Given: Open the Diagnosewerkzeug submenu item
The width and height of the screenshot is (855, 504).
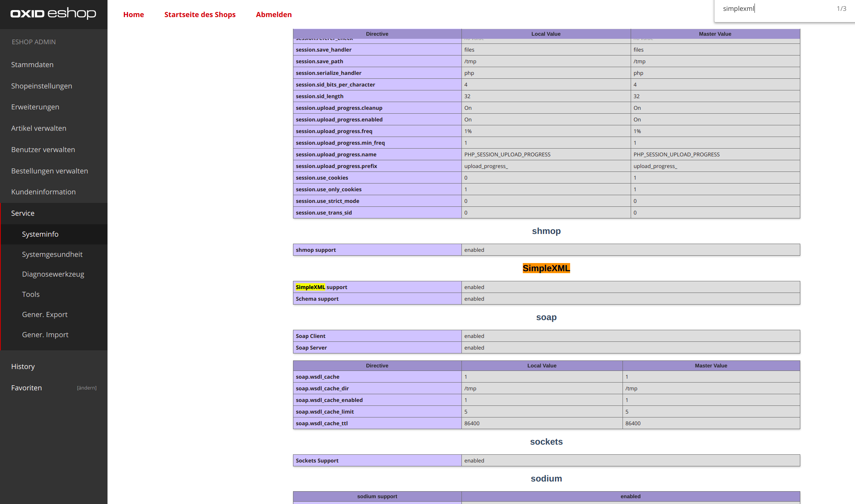Looking at the screenshot, I should coord(53,274).
